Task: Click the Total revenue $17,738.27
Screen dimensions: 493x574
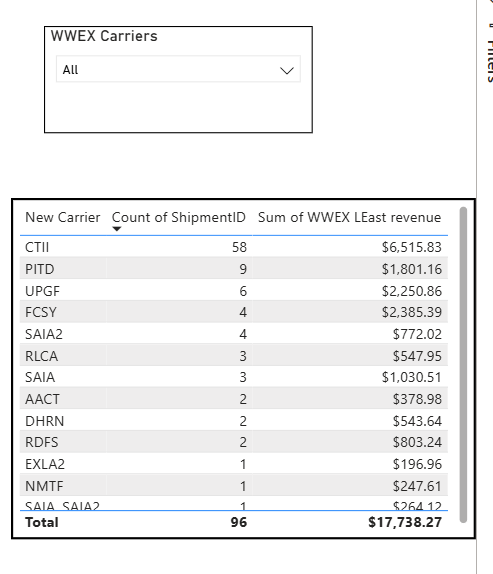Action: tap(405, 522)
